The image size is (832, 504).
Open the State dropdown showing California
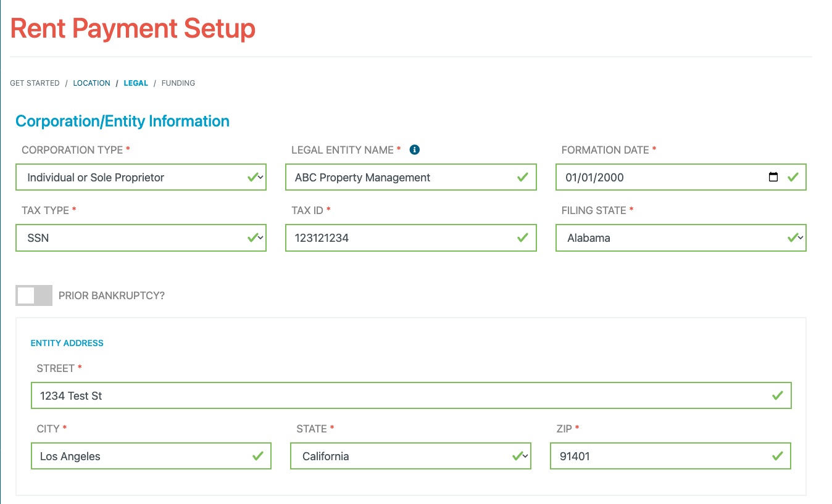tap(410, 456)
